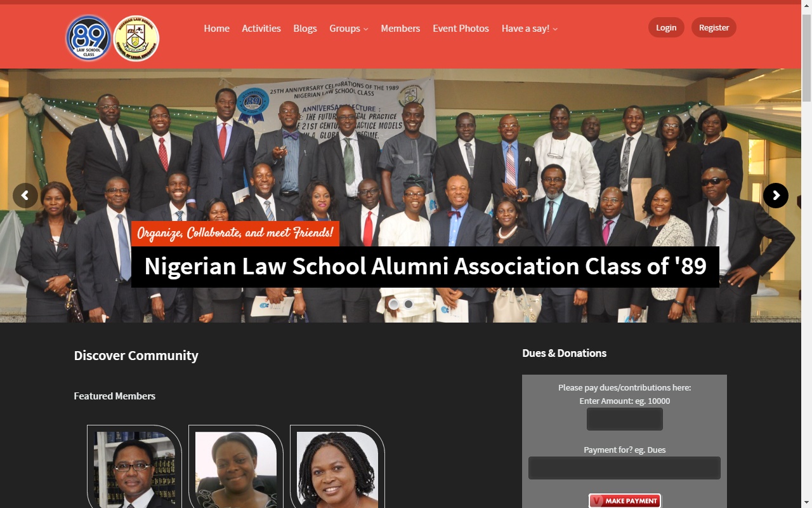The image size is (812, 508).
Task: Click the yellow Nigerian Law School crest logo
Action: tap(136, 38)
